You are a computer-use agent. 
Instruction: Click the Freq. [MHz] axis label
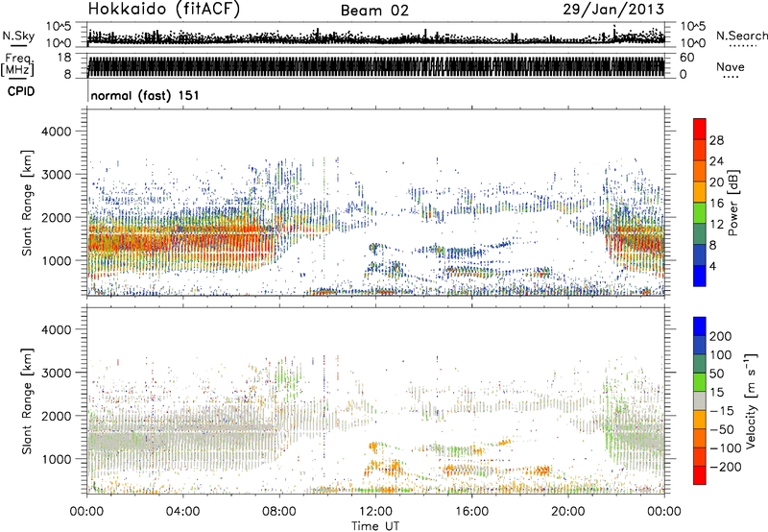click(x=17, y=64)
